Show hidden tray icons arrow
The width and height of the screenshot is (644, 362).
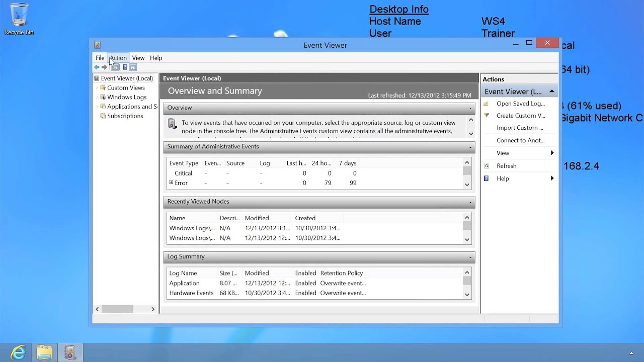631,353
